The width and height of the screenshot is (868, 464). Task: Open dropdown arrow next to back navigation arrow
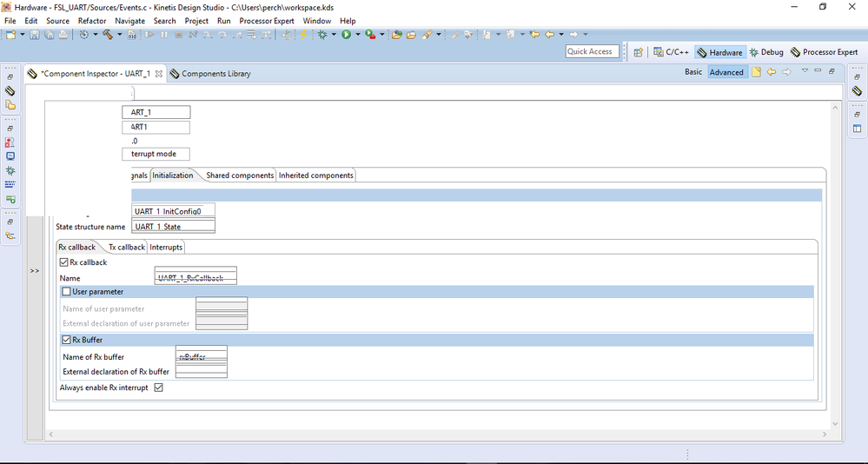pos(561,35)
